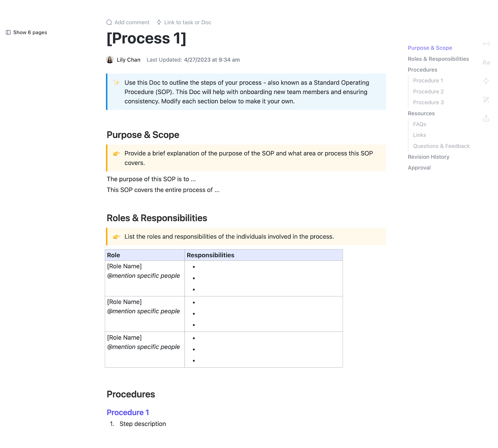Screen dimensions: 498x448
Task: Open Resources section from outline
Action: (x=421, y=113)
